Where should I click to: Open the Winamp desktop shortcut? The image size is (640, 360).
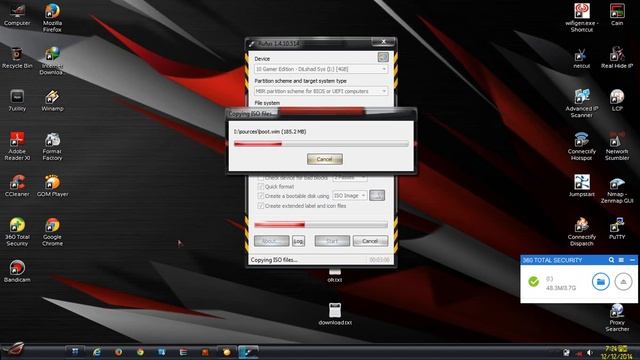(52, 100)
